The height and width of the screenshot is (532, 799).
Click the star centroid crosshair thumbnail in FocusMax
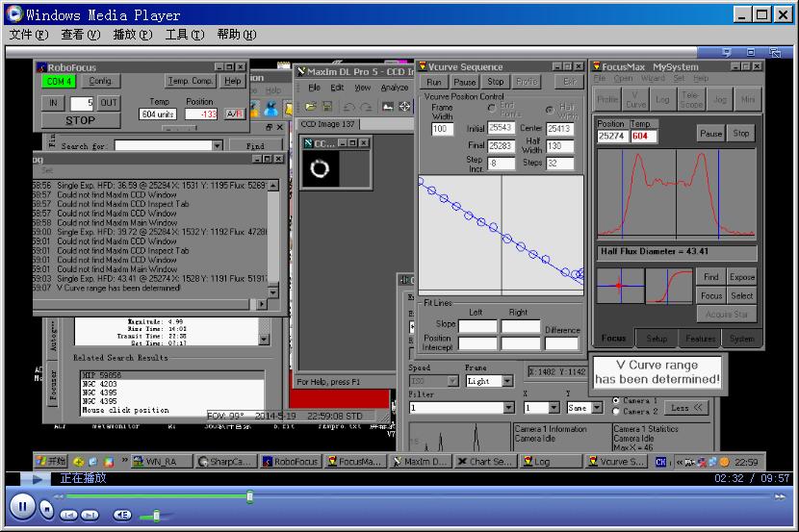click(621, 286)
